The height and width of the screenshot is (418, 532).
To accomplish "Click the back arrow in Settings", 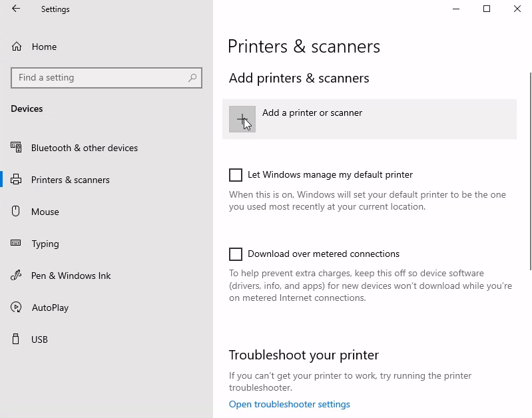I will coord(16,9).
